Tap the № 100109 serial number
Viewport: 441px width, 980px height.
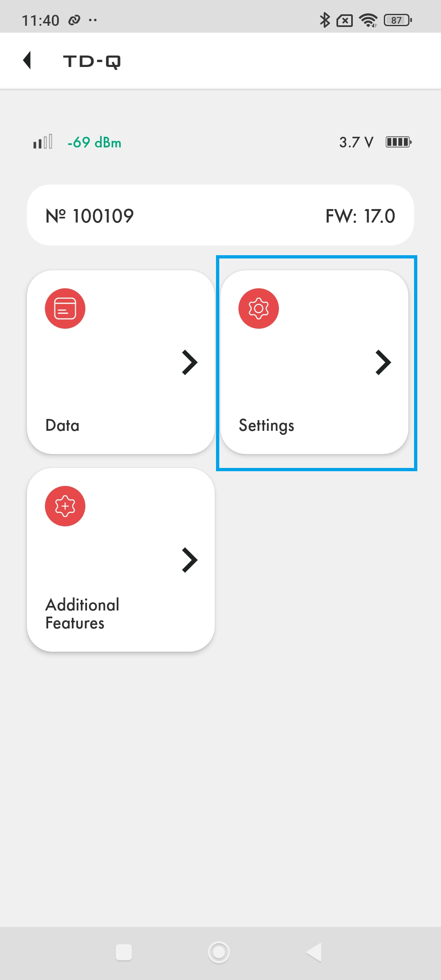tap(90, 216)
